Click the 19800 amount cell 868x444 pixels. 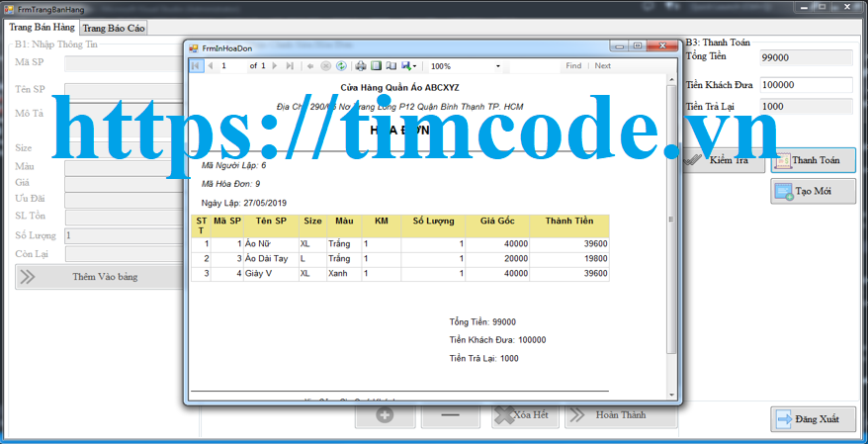[569, 259]
